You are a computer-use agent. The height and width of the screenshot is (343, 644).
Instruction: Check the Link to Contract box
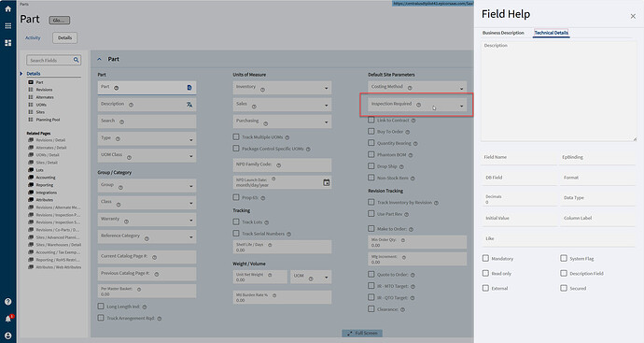(x=371, y=120)
